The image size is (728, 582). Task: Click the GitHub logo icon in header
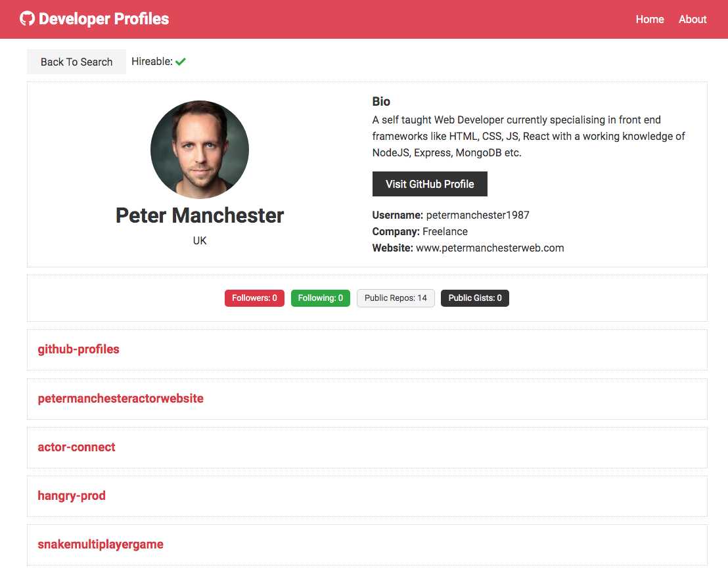(x=27, y=18)
